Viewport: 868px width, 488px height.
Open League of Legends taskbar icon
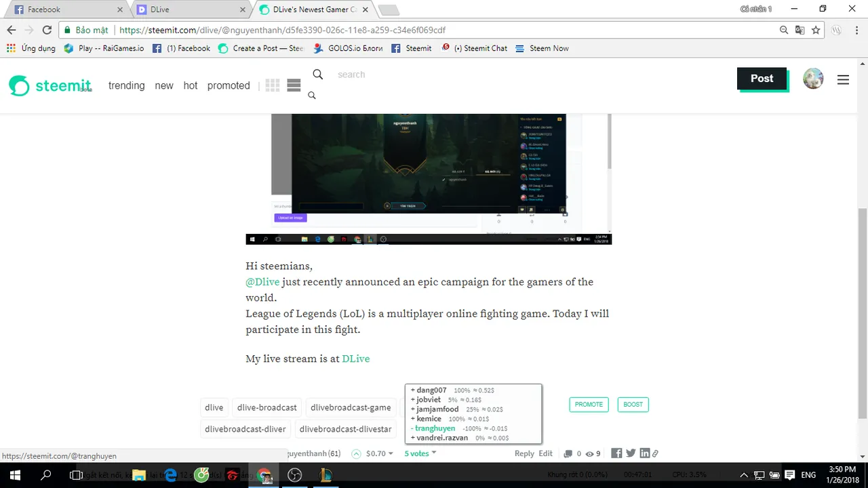(x=325, y=475)
